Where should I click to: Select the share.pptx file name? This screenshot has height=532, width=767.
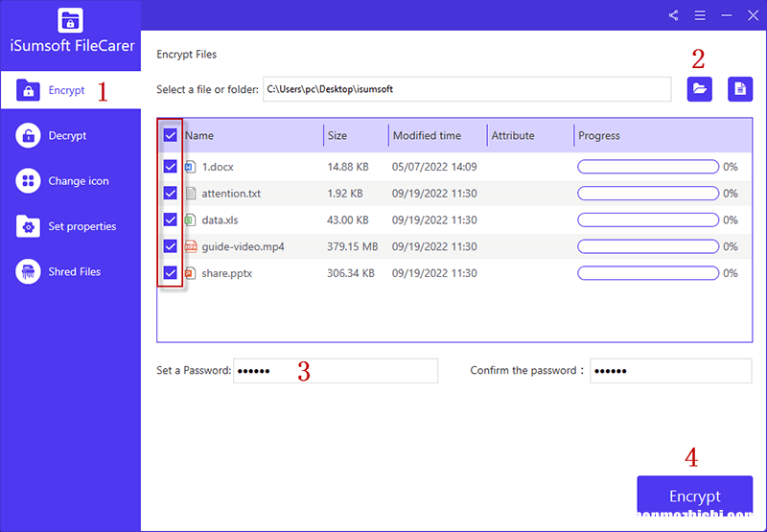click(227, 273)
